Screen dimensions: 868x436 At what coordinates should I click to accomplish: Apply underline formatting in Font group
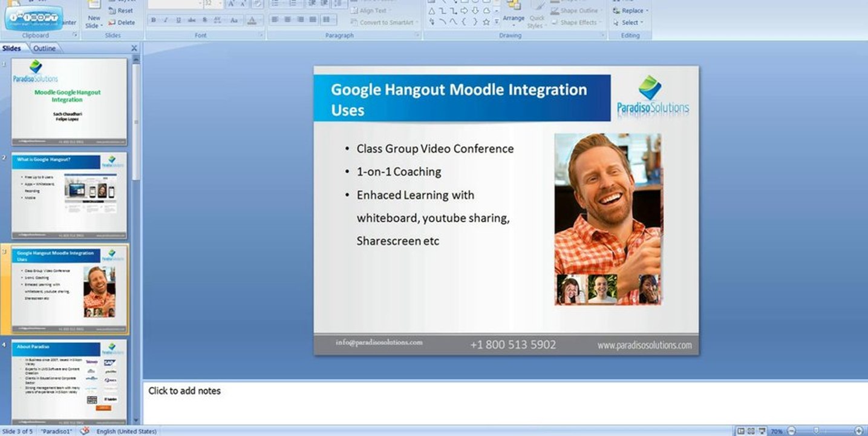(x=178, y=20)
